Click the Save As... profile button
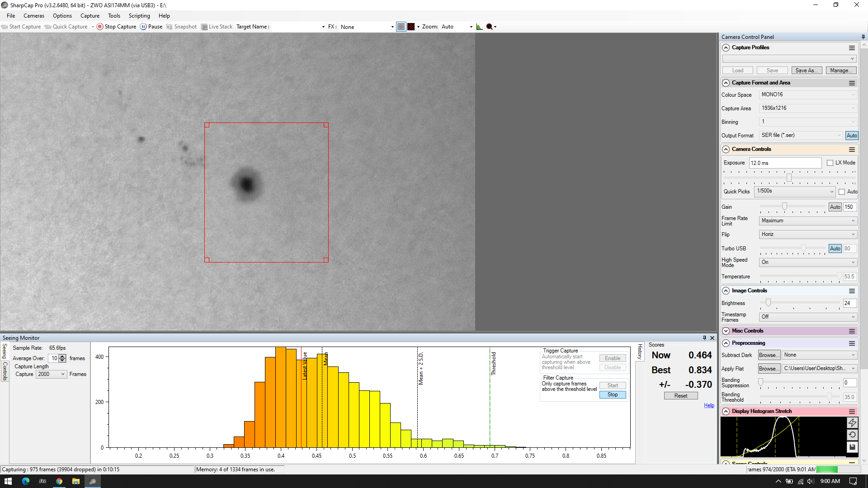The height and width of the screenshot is (488, 868). (807, 70)
